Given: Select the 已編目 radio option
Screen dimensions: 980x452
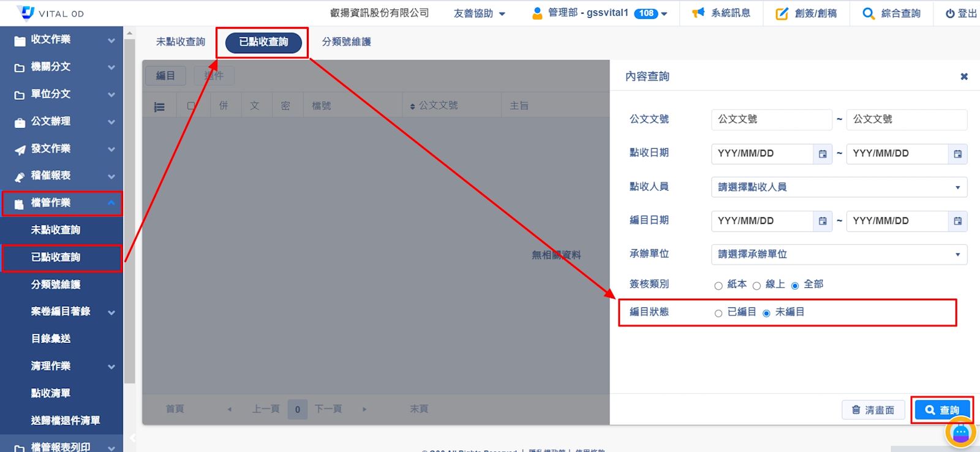Looking at the screenshot, I should click(718, 313).
